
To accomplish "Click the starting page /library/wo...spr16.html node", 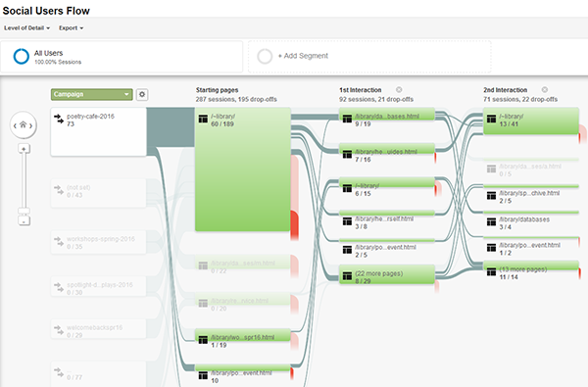I will tap(243, 336).
